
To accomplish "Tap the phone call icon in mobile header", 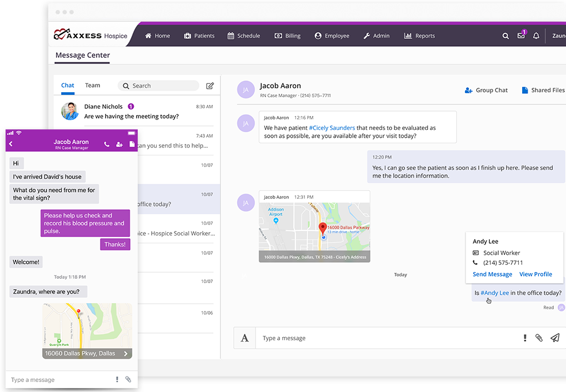I will coord(107,144).
